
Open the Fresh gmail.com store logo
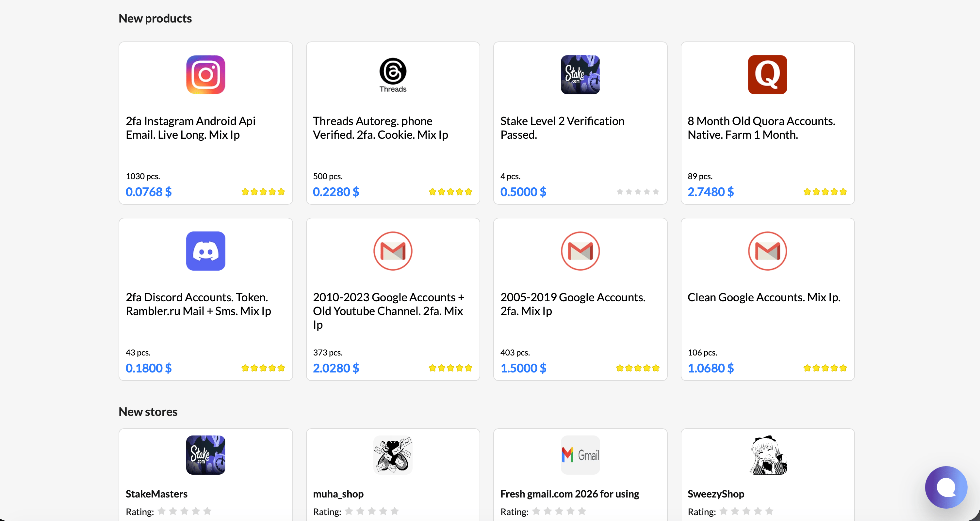tap(580, 455)
